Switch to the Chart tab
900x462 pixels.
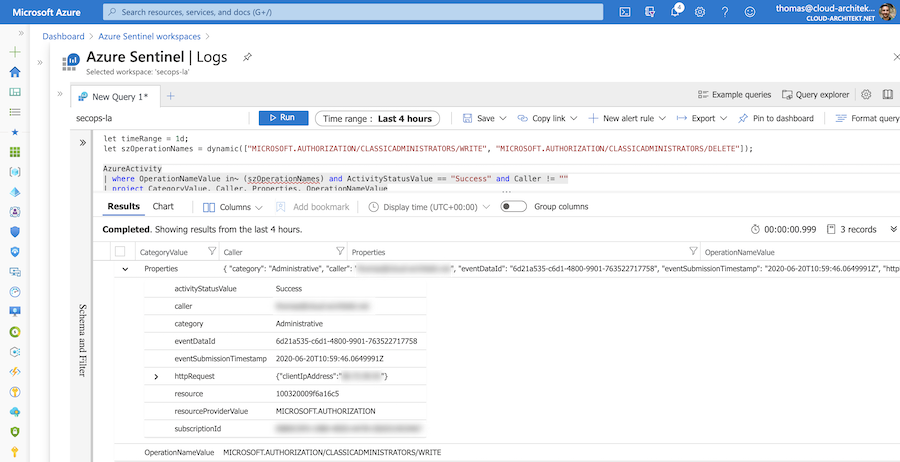(163, 207)
